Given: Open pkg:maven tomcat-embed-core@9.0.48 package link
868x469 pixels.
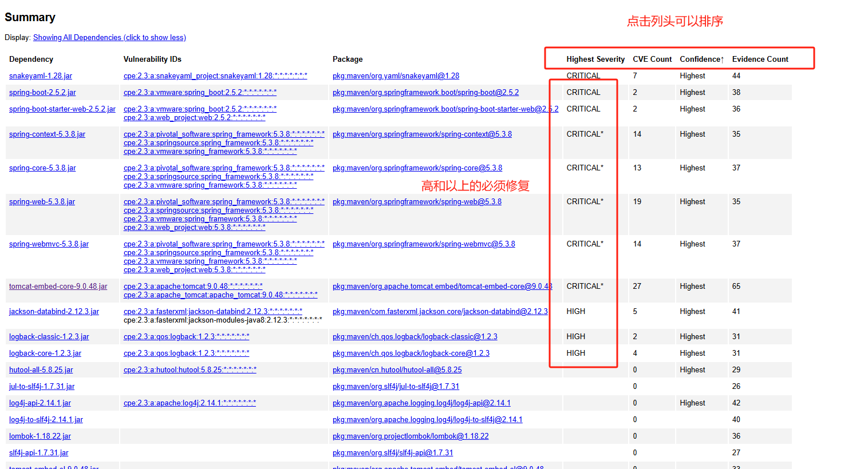Looking at the screenshot, I should (443, 287).
